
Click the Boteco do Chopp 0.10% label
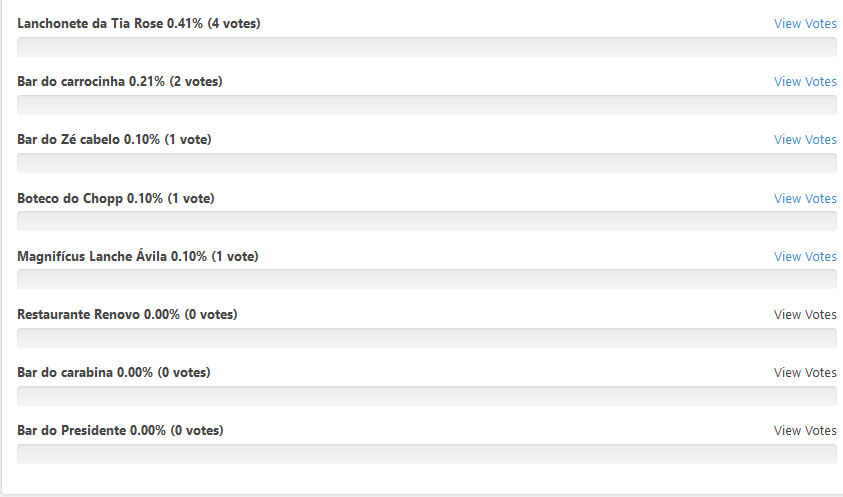coord(116,198)
